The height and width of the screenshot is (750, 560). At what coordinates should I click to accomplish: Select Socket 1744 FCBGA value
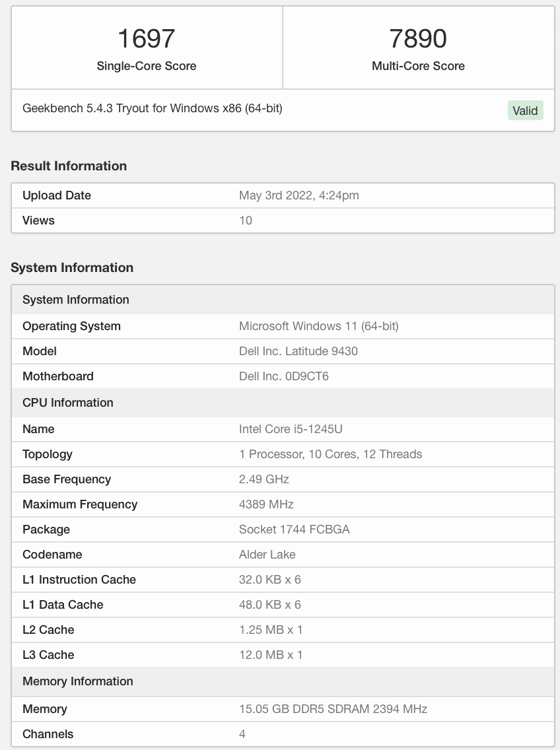(x=295, y=529)
